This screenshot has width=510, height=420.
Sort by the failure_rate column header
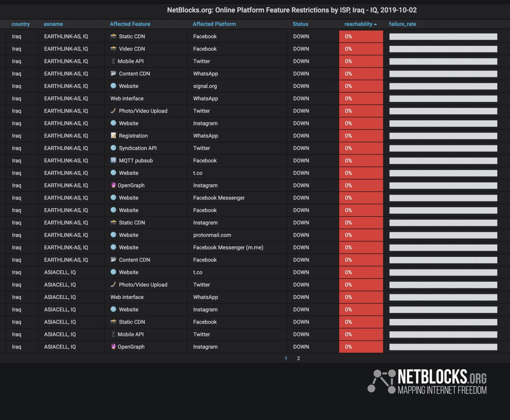tap(402, 24)
